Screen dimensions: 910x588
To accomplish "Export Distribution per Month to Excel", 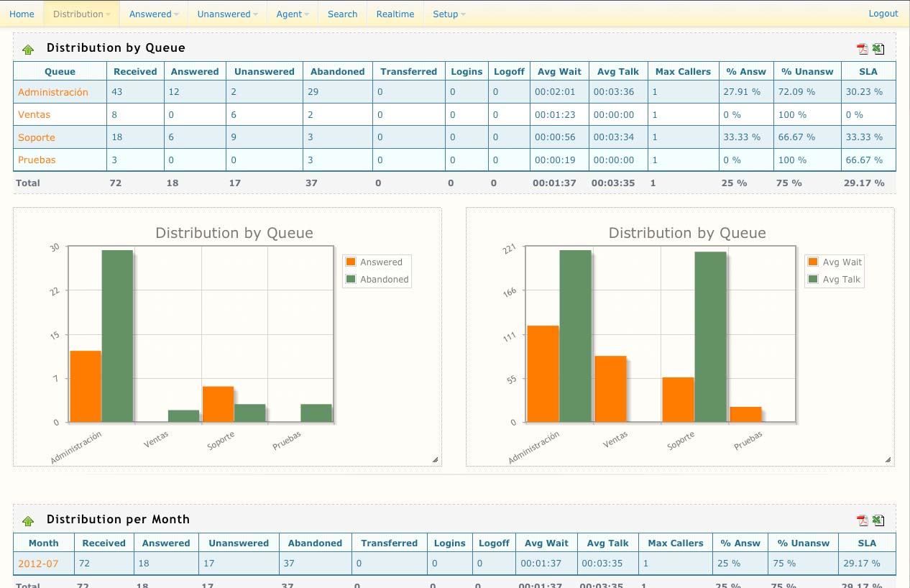I will tap(878, 520).
